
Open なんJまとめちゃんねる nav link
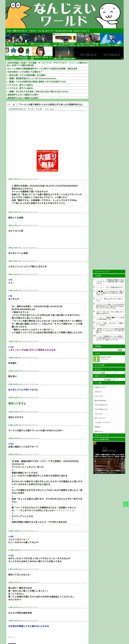[64, 31]
